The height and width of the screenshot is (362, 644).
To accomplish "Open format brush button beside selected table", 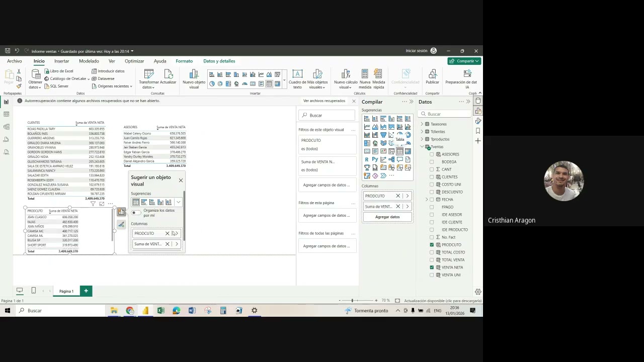I will [x=121, y=224].
